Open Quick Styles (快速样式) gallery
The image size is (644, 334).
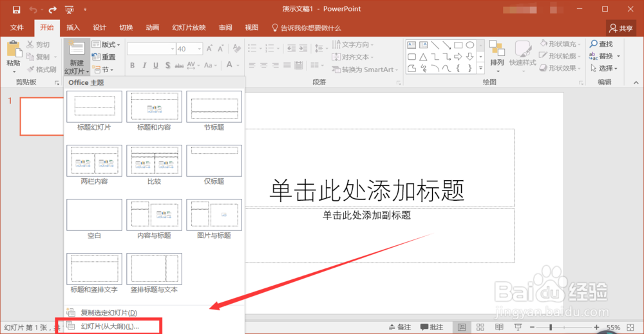point(522,55)
